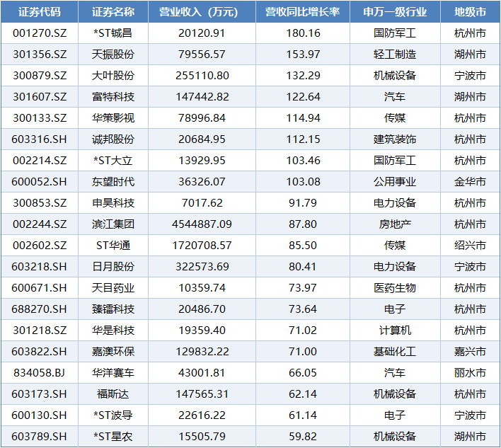Select the 申万一级行业 header cell
501x448 pixels.
395,12
